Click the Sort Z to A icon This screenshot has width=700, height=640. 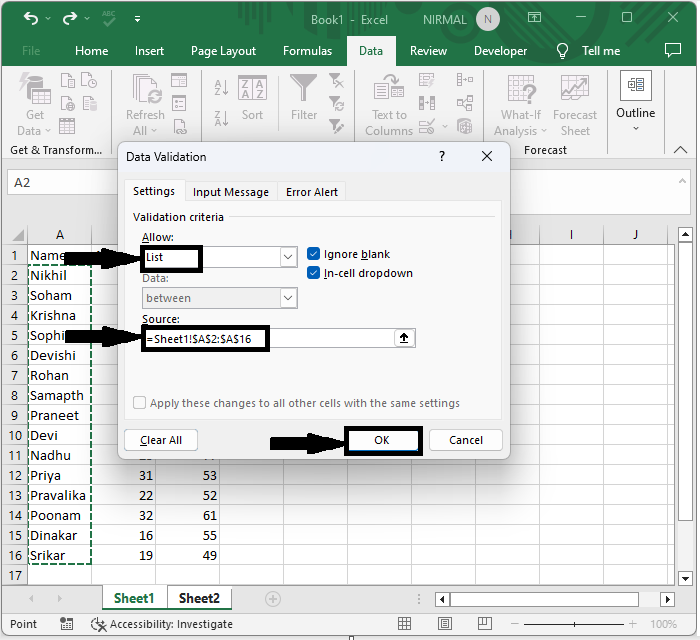[221, 118]
